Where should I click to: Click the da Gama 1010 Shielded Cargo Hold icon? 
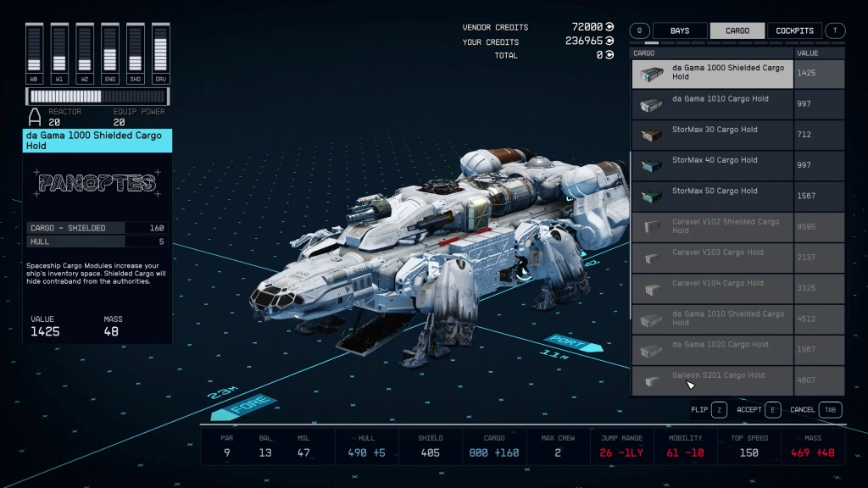coord(652,319)
